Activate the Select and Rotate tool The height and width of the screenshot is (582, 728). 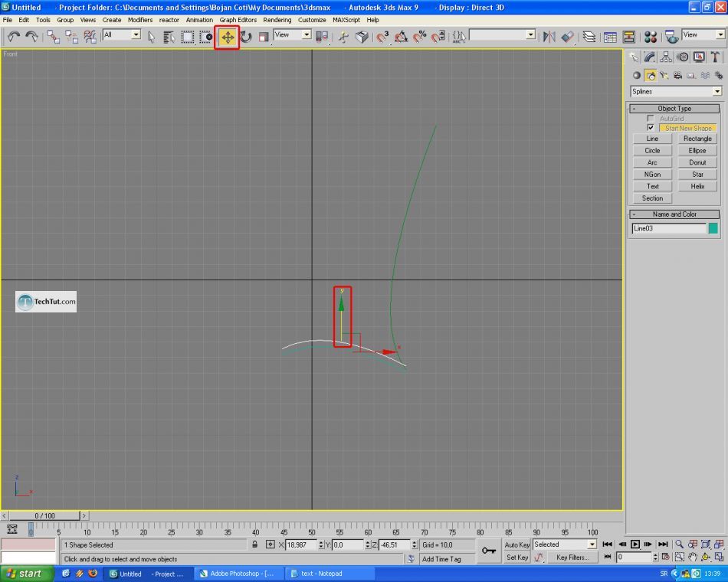pyautogui.click(x=246, y=37)
